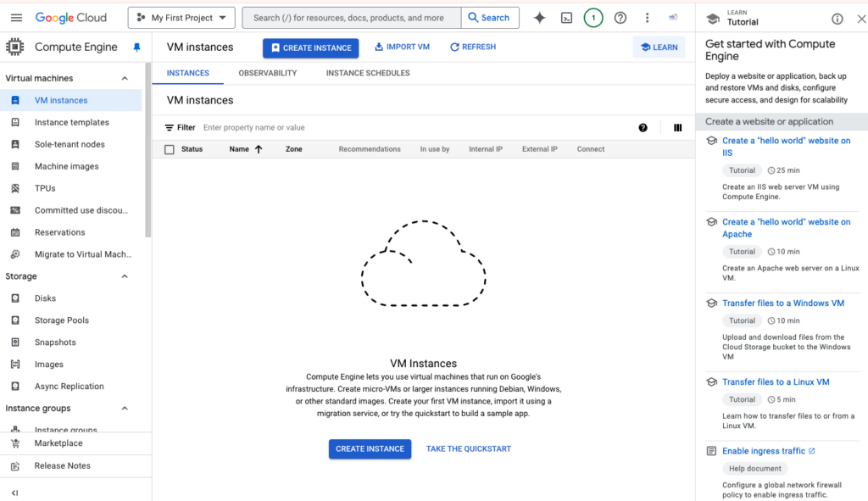Click the Machine images icon
Screen dimensions: 868x501
pyautogui.click(x=15, y=166)
